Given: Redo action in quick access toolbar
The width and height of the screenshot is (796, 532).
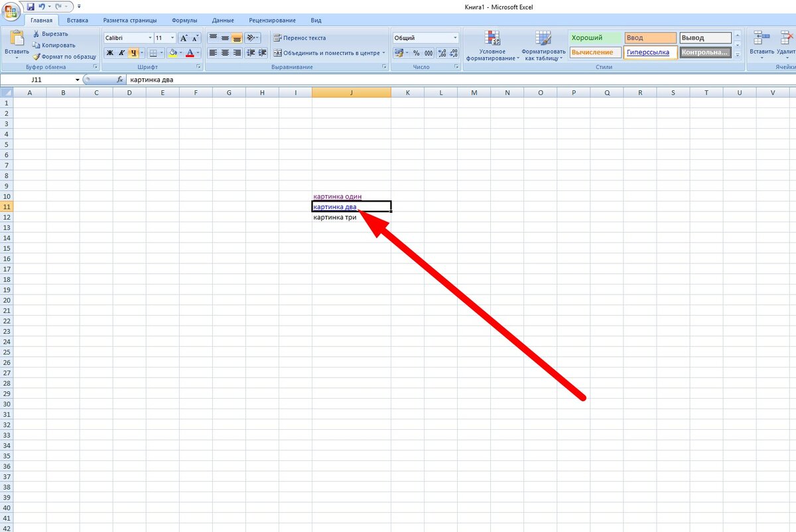Looking at the screenshot, I should point(59,7).
